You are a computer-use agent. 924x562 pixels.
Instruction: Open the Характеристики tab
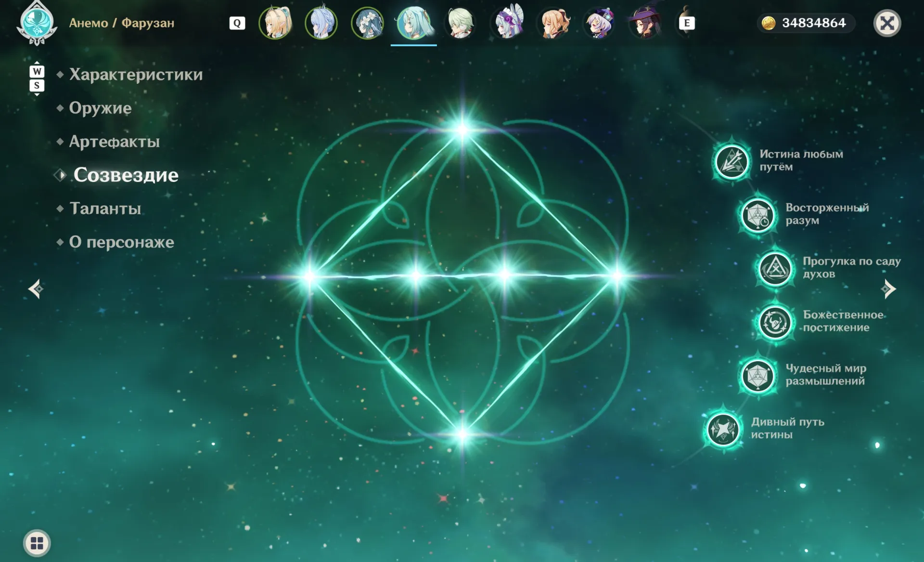click(x=136, y=74)
